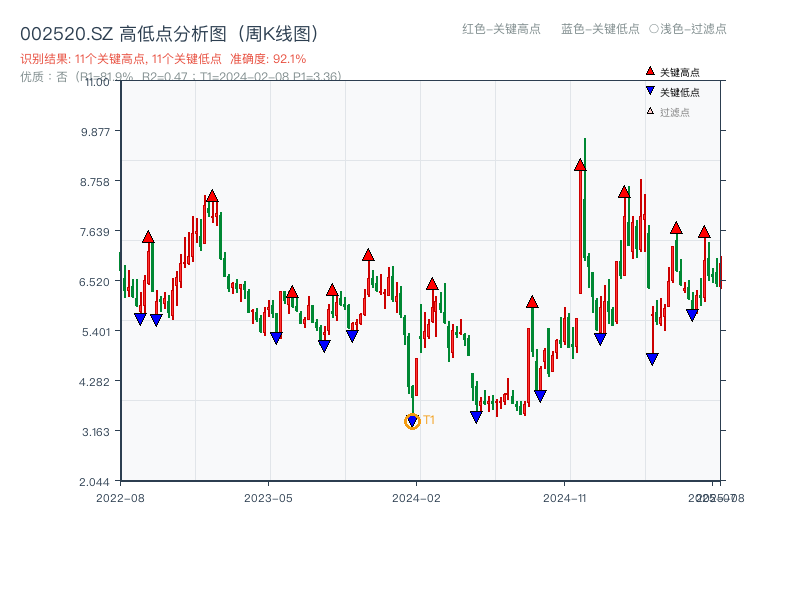
Task: Click the 3.163 y-axis label
Action: [x=95, y=432]
